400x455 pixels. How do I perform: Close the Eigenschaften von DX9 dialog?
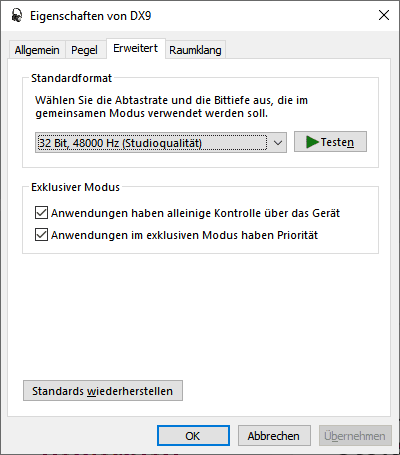pos(384,15)
